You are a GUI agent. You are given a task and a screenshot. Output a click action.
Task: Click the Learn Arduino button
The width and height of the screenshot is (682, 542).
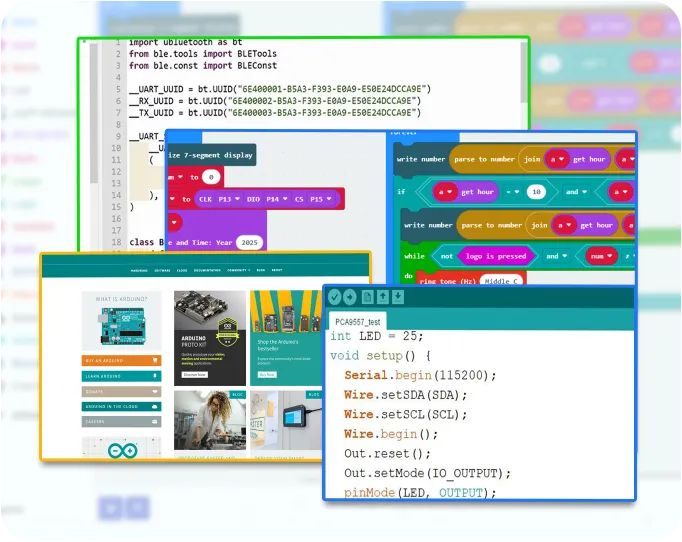pos(121,376)
